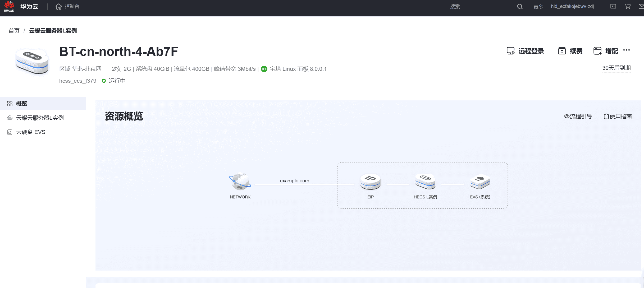Viewport: 644px width, 288px height.
Task: Open 云硬盘 EVS in the sidebar
Action: coord(31,132)
